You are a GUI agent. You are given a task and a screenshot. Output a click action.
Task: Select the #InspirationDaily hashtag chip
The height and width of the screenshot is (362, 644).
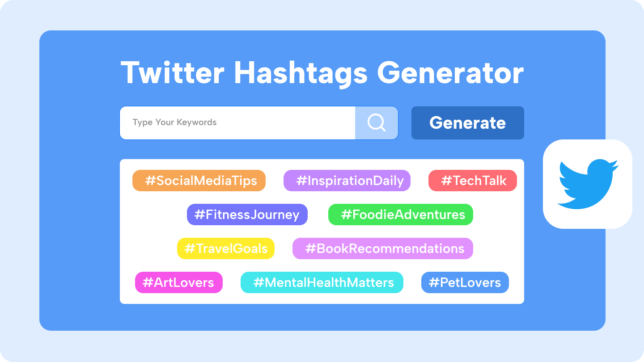pos(347,181)
